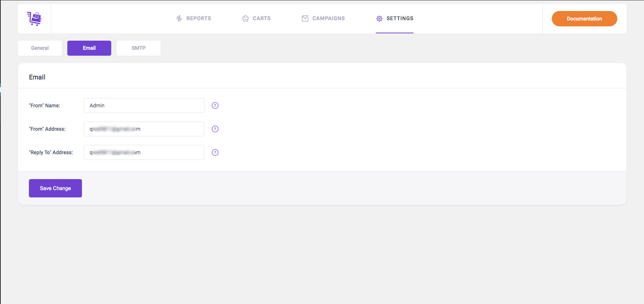Click the Carts basket icon

tap(246, 18)
